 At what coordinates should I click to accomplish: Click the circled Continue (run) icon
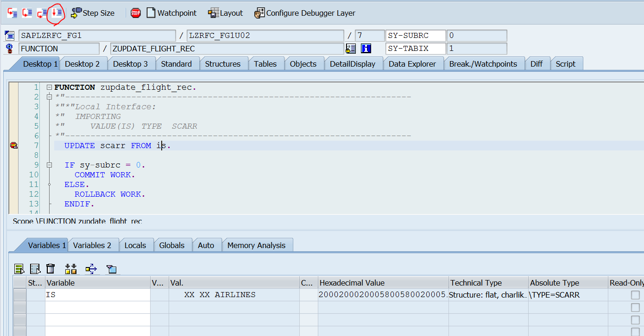coord(56,12)
